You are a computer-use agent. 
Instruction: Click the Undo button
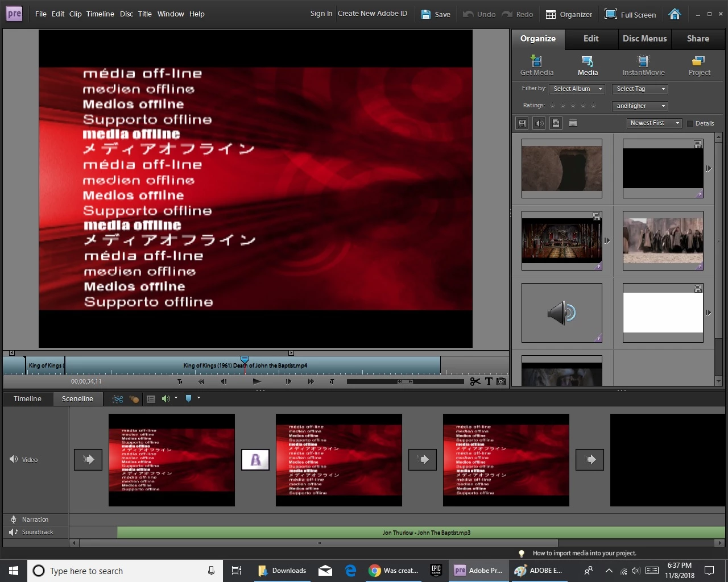[x=479, y=14]
